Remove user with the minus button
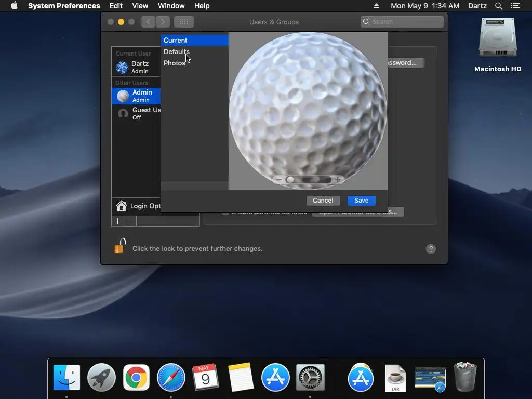Screen dimensions: 532x399 coord(130,221)
